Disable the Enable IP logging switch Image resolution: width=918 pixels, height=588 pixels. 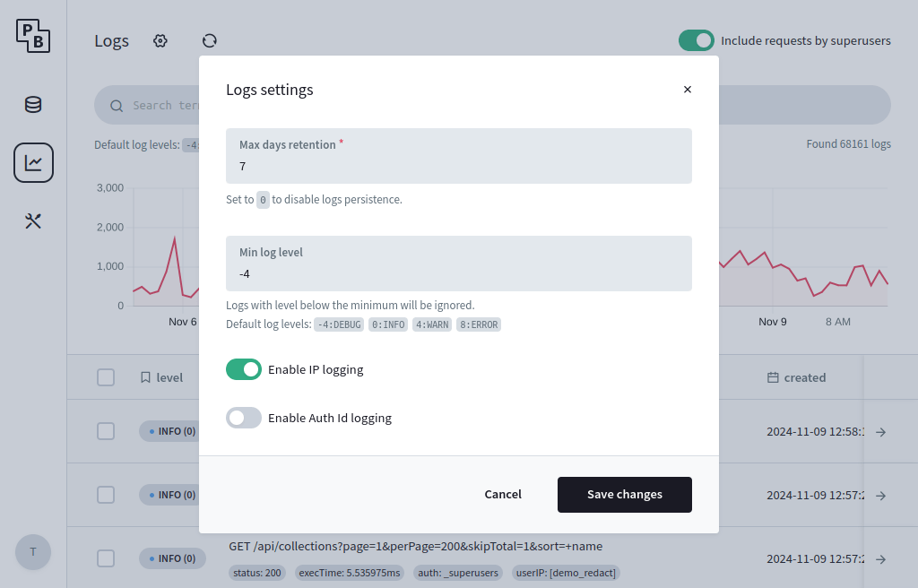[244, 369]
